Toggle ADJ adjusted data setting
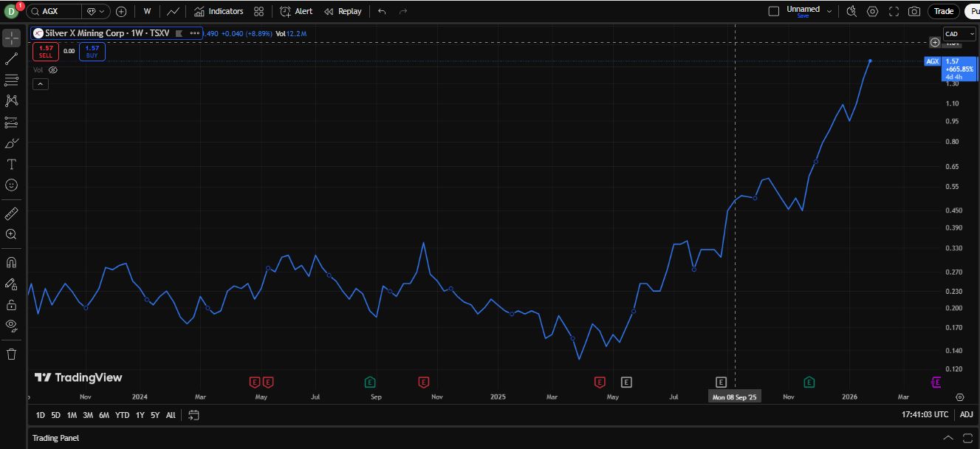980x449 pixels. tap(966, 415)
